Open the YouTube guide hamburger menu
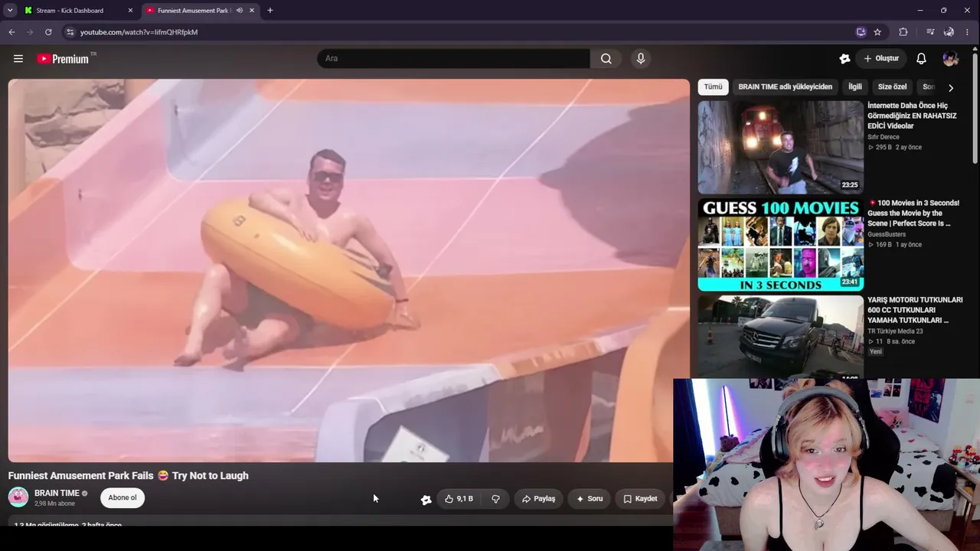Image resolution: width=980 pixels, height=551 pixels. coord(18,59)
